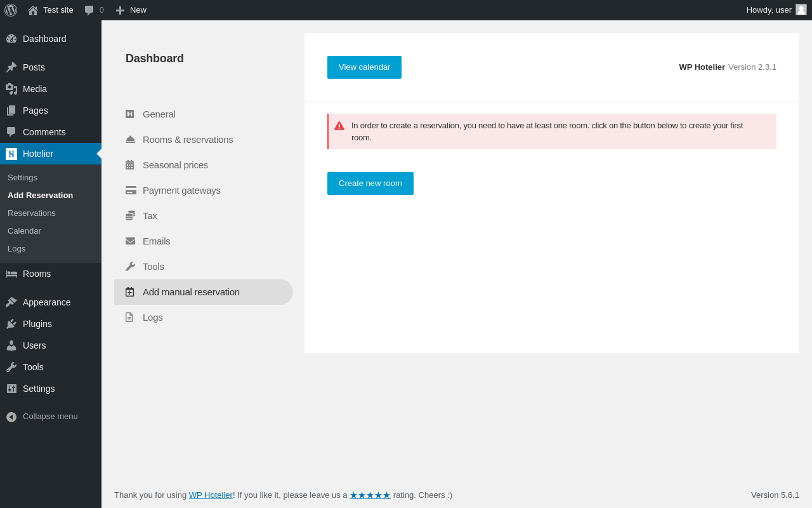This screenshot has width=812, height=508.
Task: Click the sidebar Settings sliders icon
Action: (x=11, y=389)
